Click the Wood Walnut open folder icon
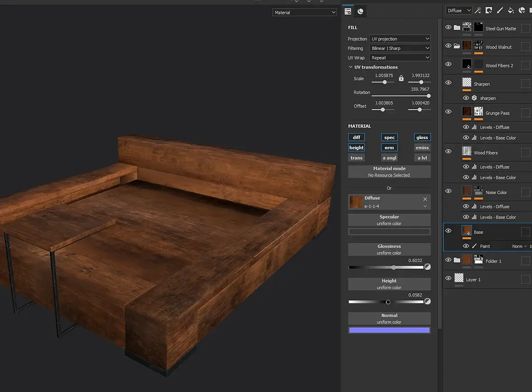 click(x=457, y=46)
